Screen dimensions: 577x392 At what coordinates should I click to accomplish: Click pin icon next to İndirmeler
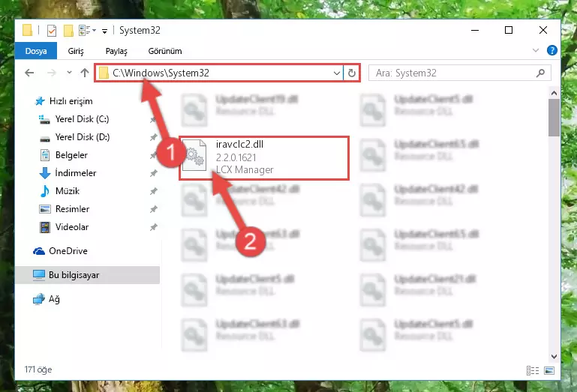[154, 173]
